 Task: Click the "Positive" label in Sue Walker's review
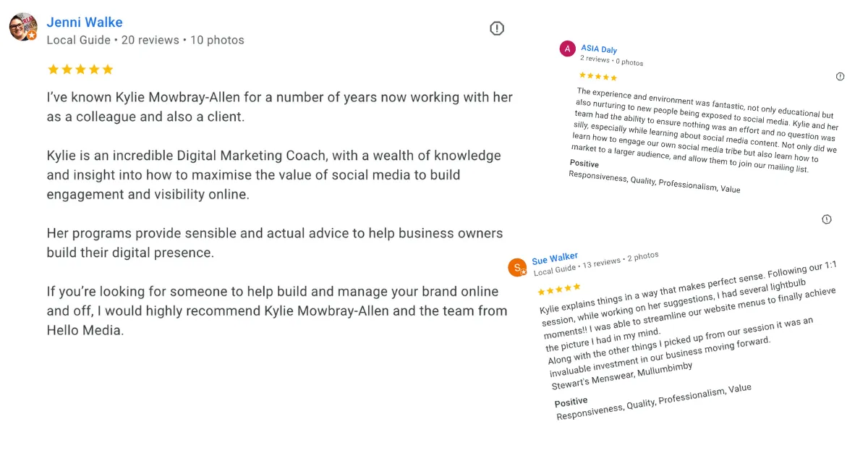571,402
